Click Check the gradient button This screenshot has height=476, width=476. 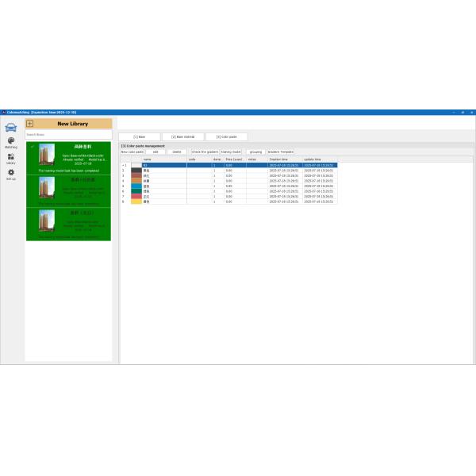coord(205,152)
